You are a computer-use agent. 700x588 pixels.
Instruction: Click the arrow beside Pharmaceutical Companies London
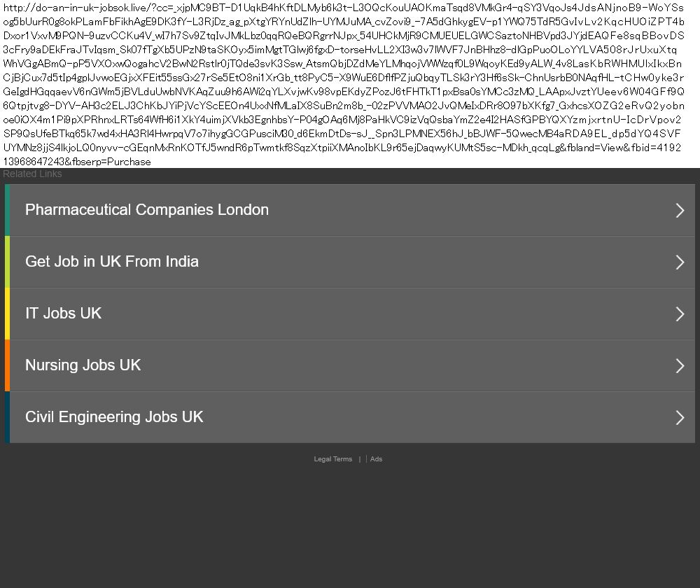coord(679,210)
